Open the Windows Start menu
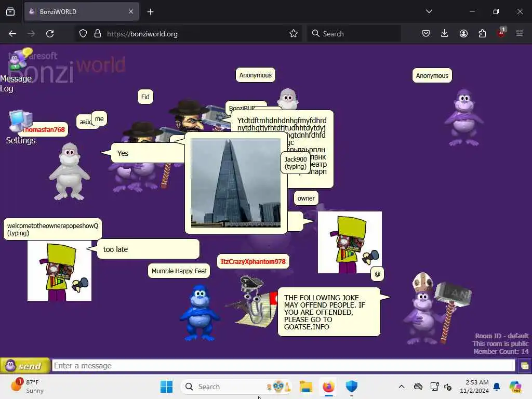Viewport: 532px width, 399px height. tap(166, 387)
